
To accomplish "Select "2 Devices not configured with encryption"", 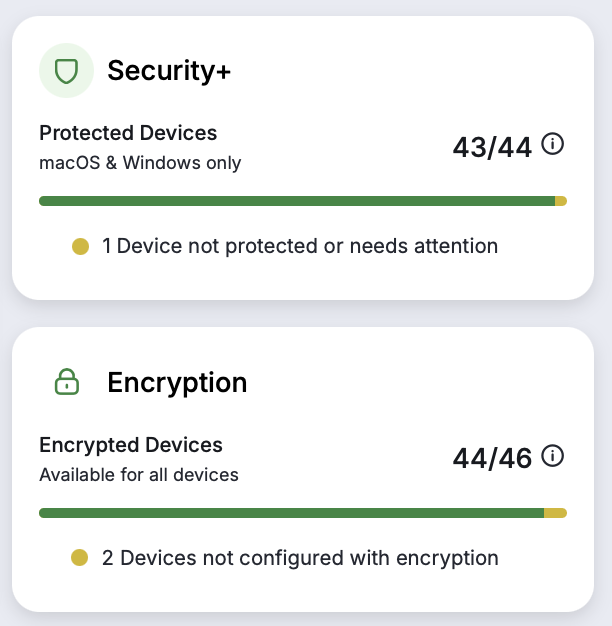I will (x=300, y=558).
